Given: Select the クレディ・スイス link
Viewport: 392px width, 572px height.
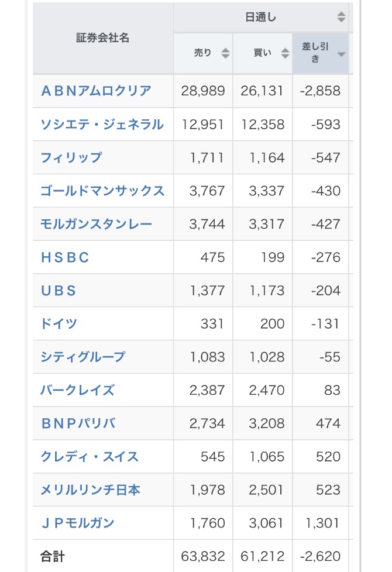Looking at the screenshot, I should tap(90, 456).
